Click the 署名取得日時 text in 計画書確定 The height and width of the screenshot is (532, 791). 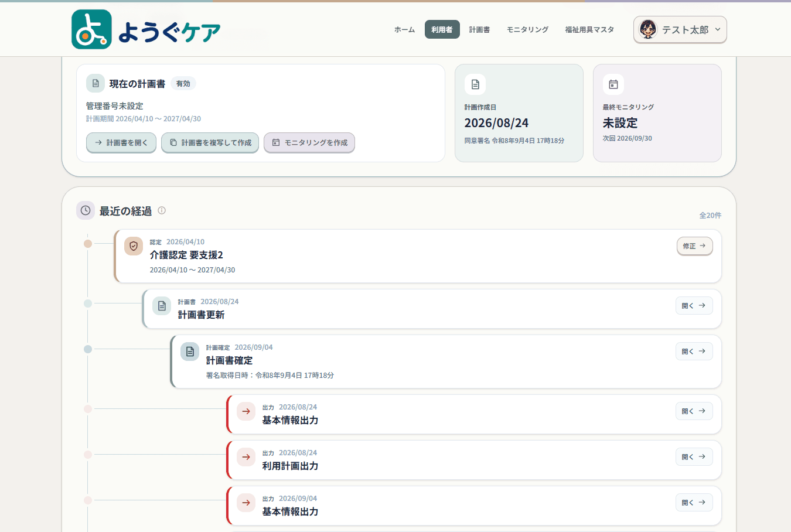(x=270, y=376)
